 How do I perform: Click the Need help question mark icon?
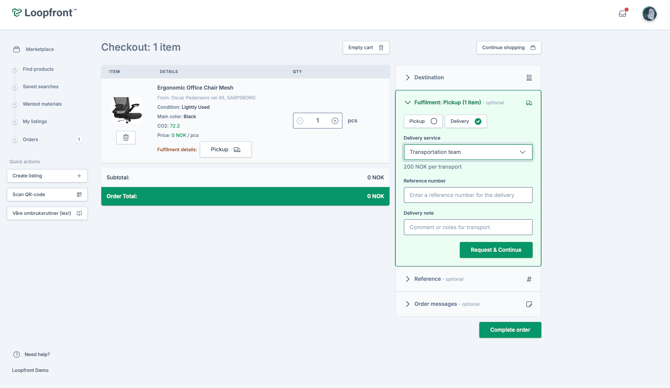click(x=16, y=354)
